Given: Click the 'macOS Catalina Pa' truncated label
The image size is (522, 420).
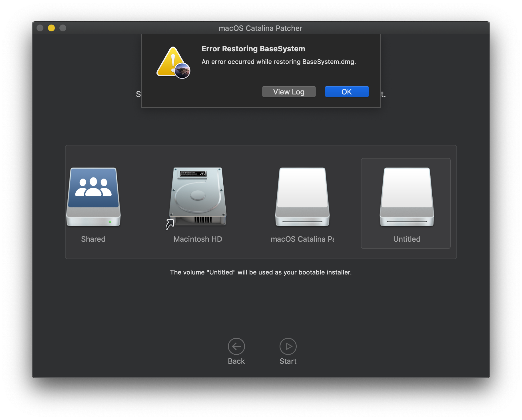Looking at the screenshot, I should [x=302, y=239].
